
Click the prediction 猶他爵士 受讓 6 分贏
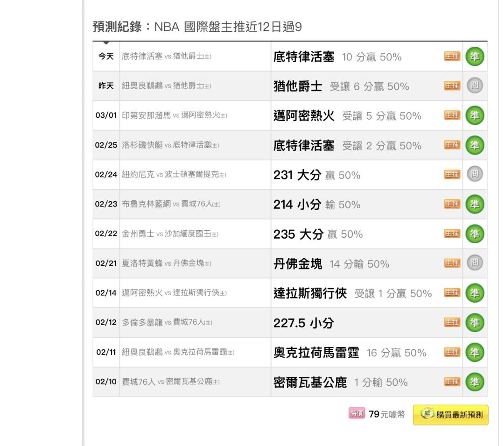(x=341, y=86)
